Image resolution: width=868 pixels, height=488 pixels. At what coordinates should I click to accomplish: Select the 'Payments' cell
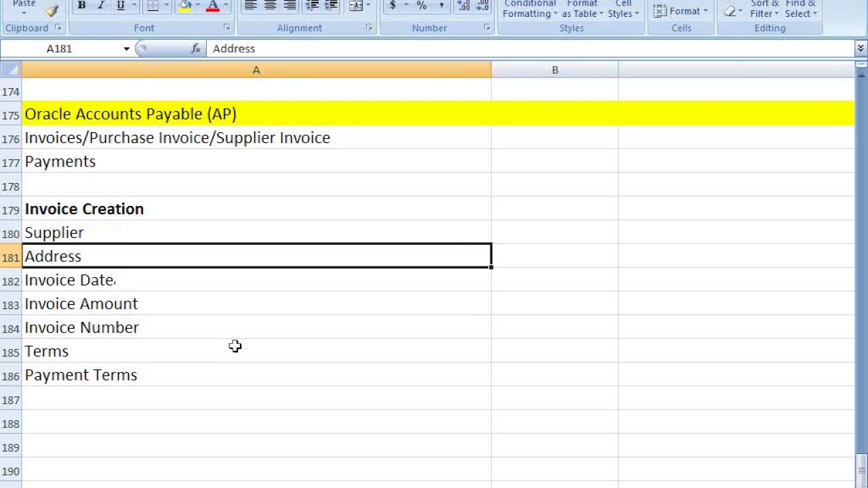pos(256,161)
